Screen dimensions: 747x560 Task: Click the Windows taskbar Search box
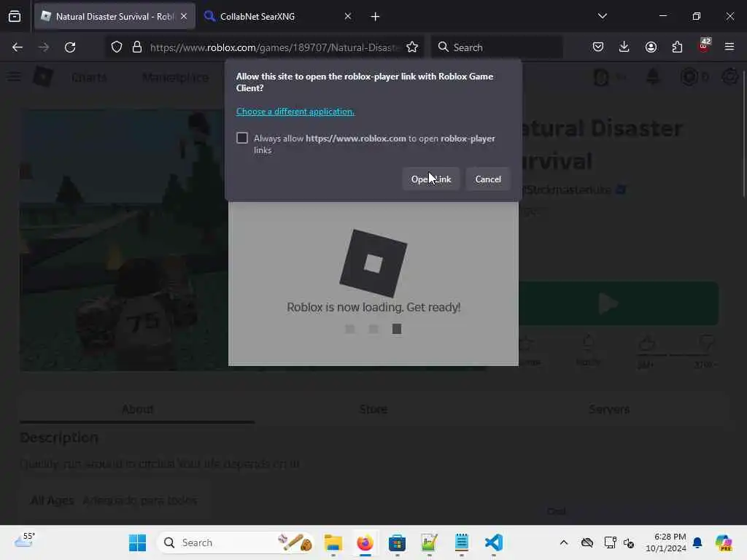236,542
